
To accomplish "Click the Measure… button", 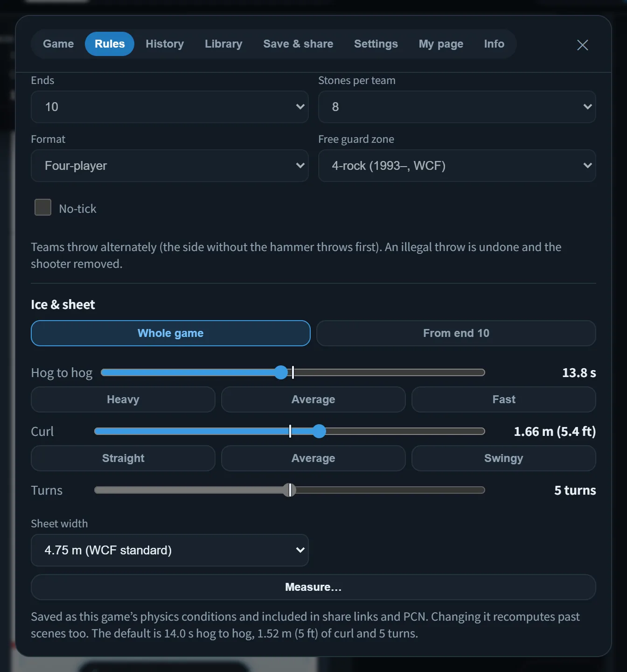I will point(313,587).
